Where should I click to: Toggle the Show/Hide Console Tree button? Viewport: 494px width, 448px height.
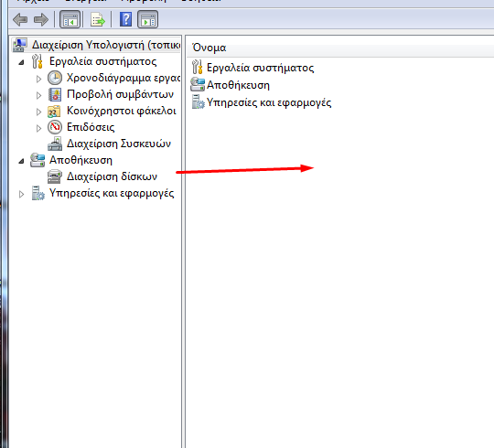(x=70, y=19)
